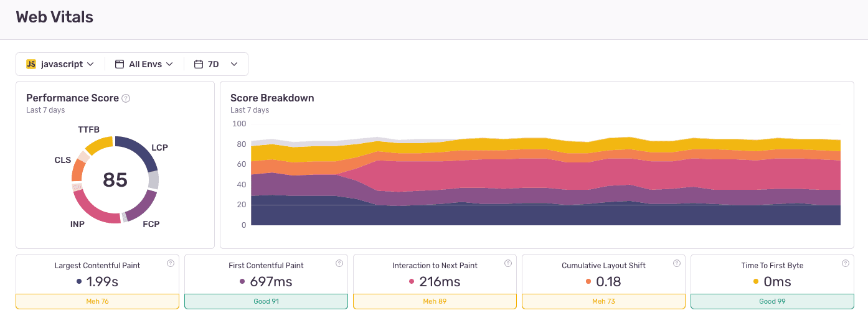Viewport: 868px width, 318px height.
Task: Click help icon on Interaction to Next Paint card
Action: pos(508,263)
